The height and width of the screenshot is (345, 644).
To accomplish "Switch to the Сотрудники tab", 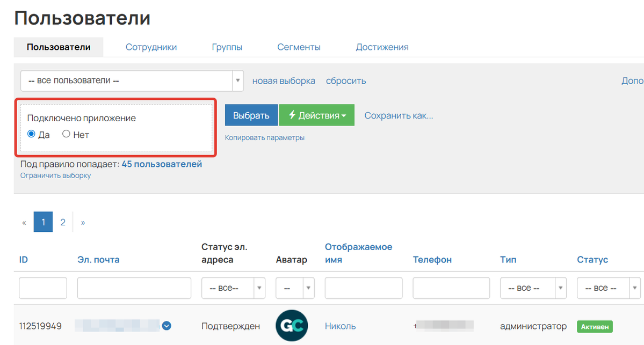I will 151,47.
